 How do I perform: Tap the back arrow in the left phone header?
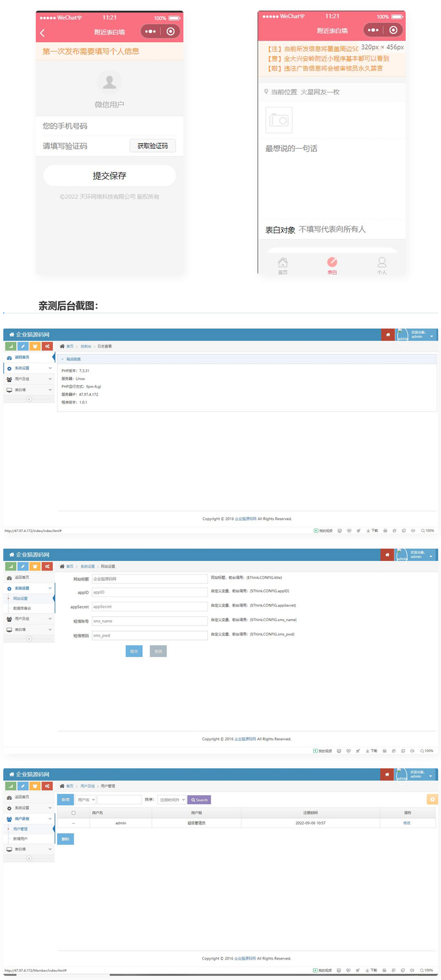42,33
